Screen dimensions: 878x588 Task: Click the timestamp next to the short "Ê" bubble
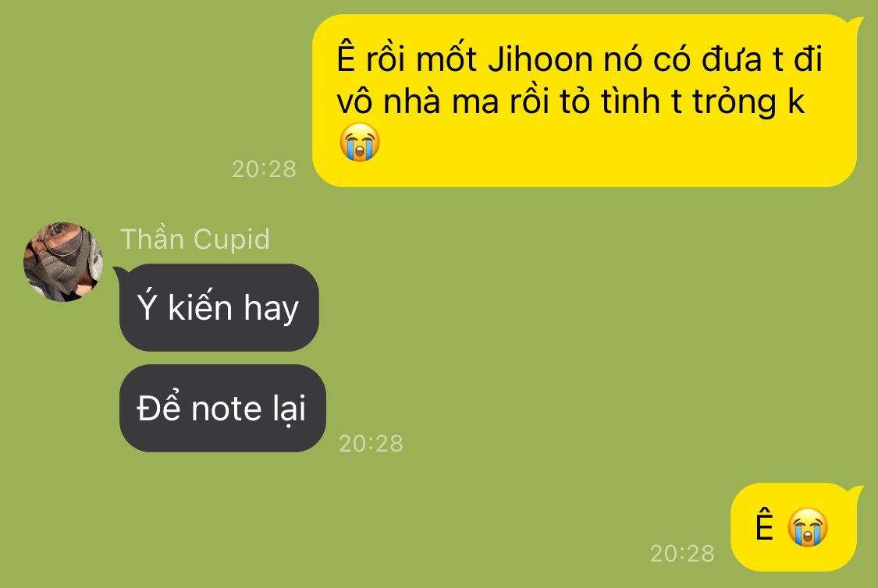coord(682,554)
